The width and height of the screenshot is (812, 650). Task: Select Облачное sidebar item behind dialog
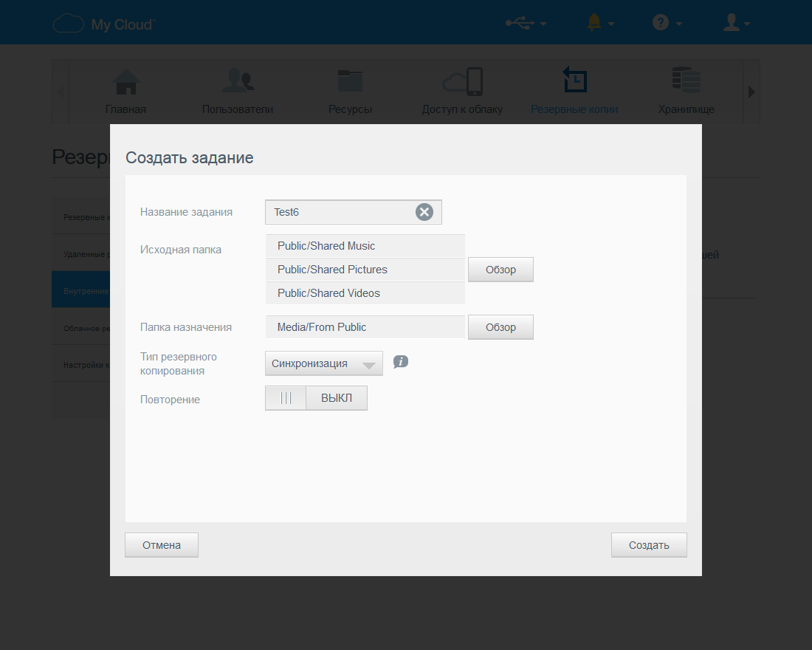tap(80, 328)
